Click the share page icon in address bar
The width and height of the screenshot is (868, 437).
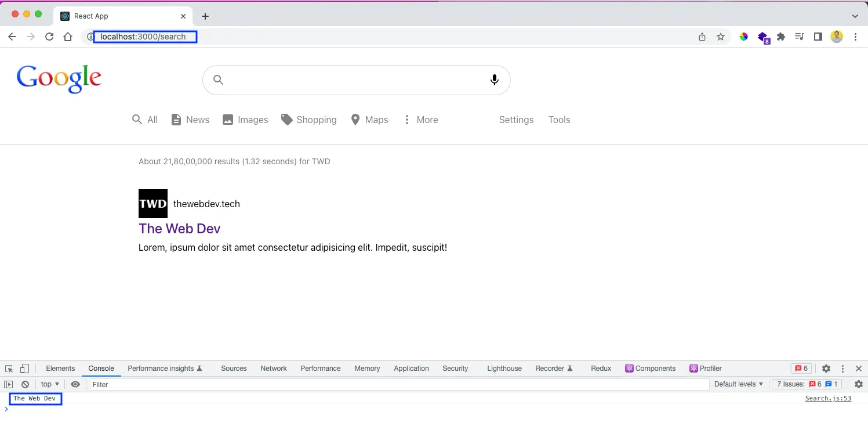click(x=702, y=37)
